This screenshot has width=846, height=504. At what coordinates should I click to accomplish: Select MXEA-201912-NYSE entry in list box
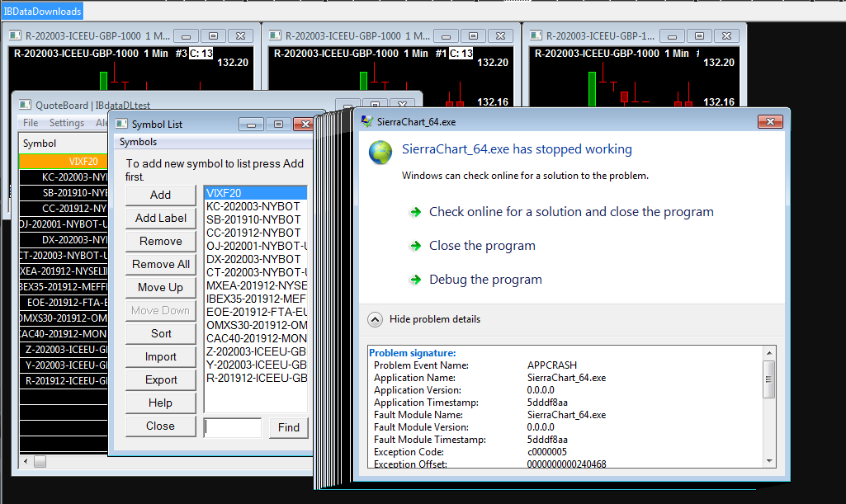[256, 285]
